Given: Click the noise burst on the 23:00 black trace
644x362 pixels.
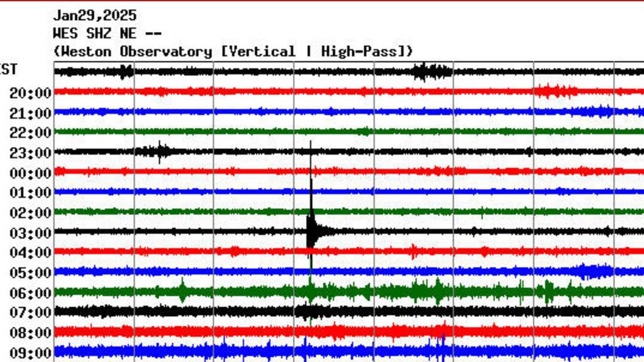Looking at the screenshot, I should [160, 150].
